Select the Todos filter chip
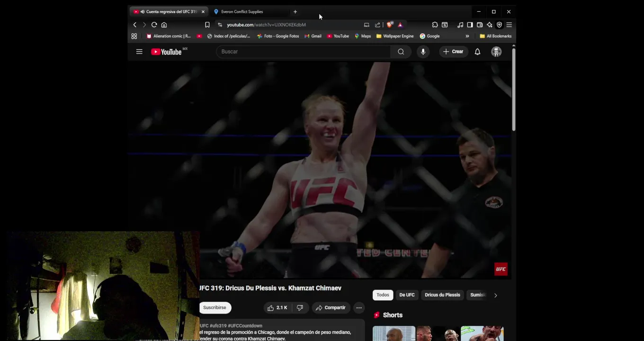The image size is (644, 341). (x=383, y=295)
